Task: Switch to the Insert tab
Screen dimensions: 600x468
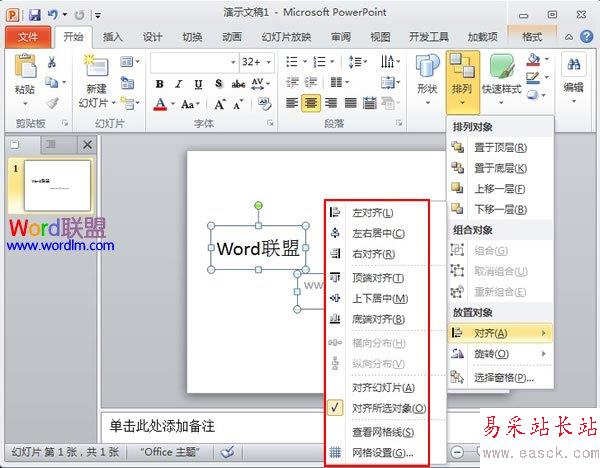Action: pyautogui.click(x=112, y=37)
